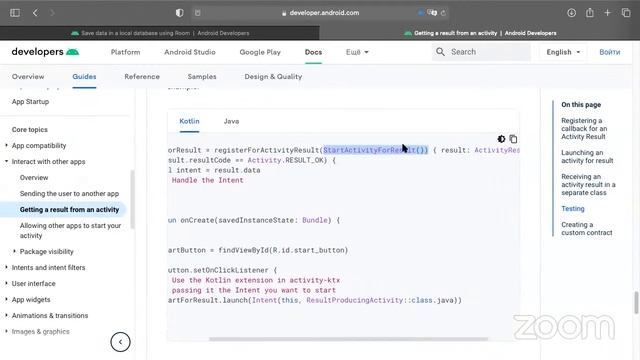This screenshot has width=640, height=360.
Task: Click the translate icon in address bar
Action: point(432,13)
